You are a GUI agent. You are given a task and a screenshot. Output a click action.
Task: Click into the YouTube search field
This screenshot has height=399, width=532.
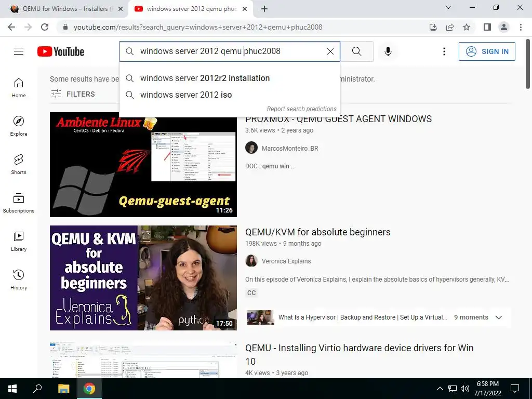229,51
